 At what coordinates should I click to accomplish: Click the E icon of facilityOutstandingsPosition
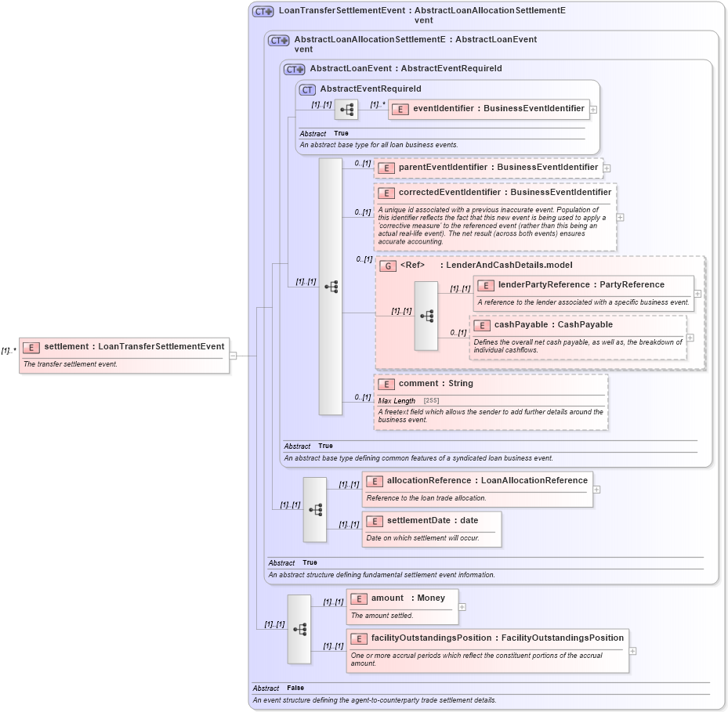(x=360, y=638)
